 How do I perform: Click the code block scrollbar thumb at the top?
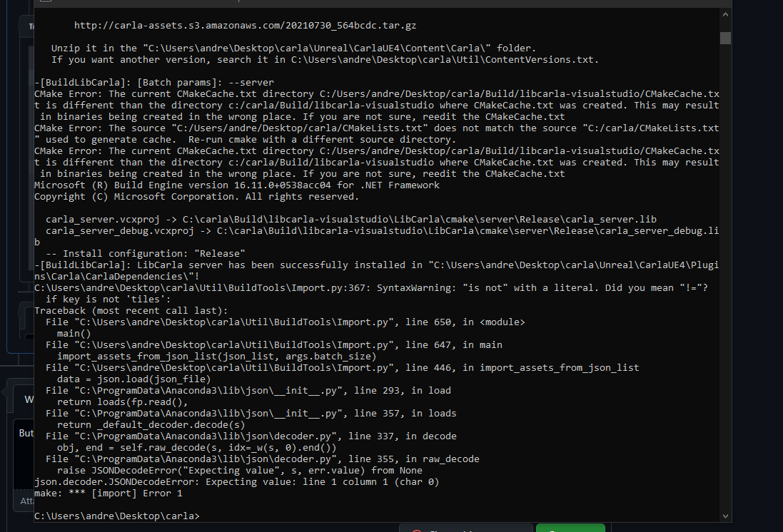pyautogui.click(x=725, y=39)
